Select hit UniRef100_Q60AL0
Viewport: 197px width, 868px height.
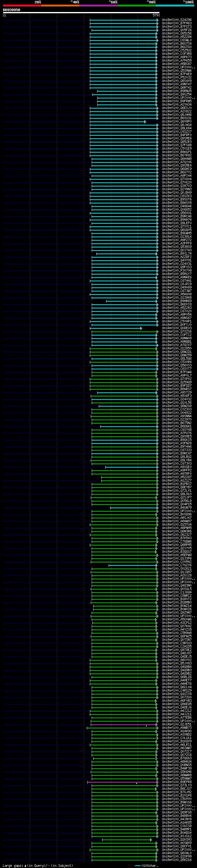coord(176,853)
